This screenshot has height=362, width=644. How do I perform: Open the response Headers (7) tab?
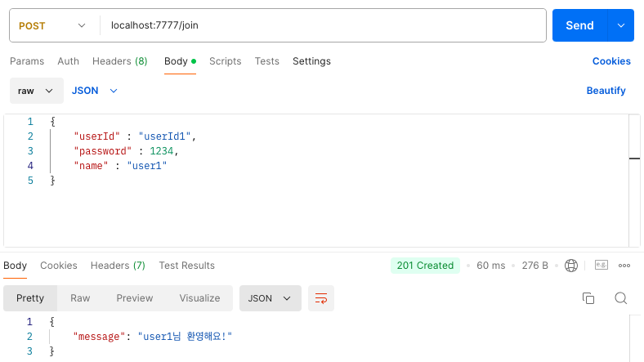[x=118, y=266]
